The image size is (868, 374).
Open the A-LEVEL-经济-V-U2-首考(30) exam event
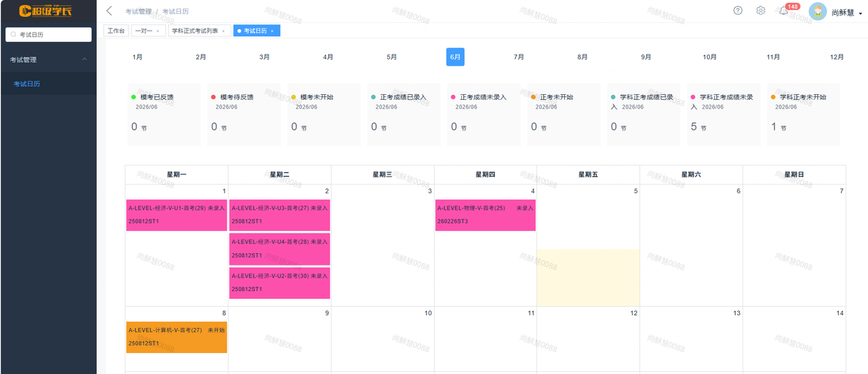279,282
